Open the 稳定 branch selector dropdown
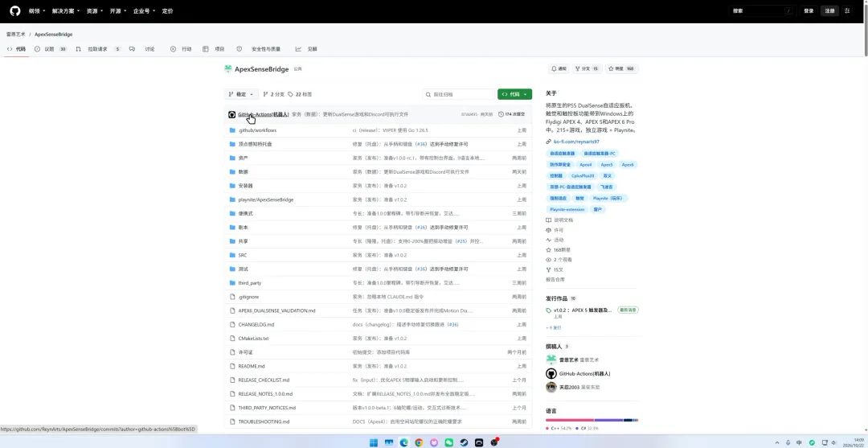 (x=241, y=94)
